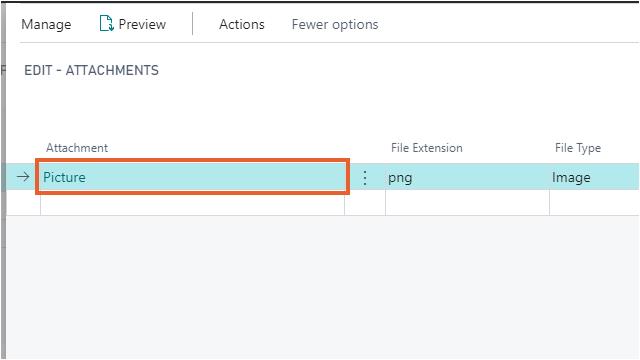Screen dimensions: 640x360
Task: Open the File Extension column header
Action: click(x=427, y=148)
